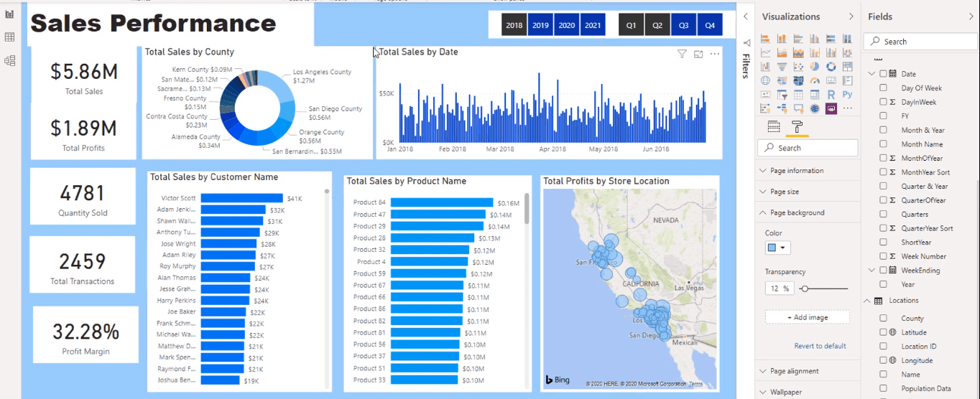Expand the Filters pane arrow
This screenshot has width=980, height=399.
pyautogui.click(x=745, y=16)
